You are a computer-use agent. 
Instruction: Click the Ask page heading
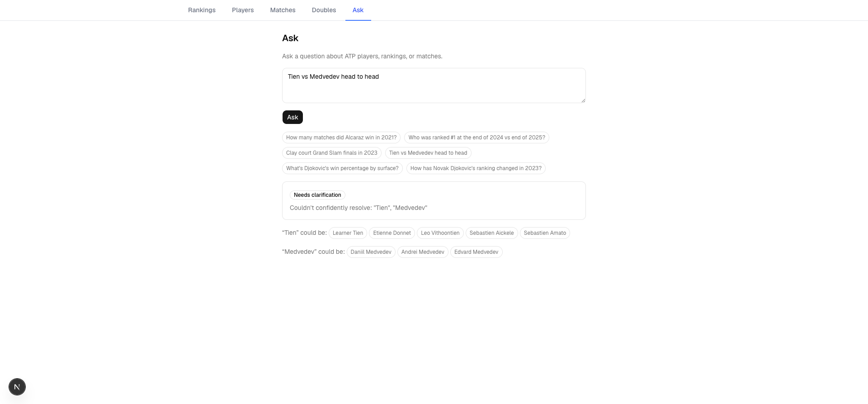(290, 38)
